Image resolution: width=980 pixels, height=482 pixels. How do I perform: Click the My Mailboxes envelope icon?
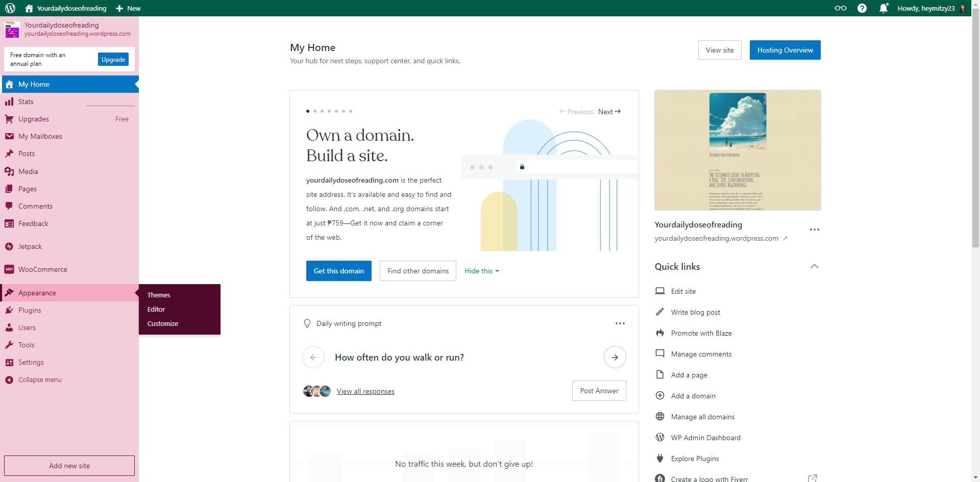[x=9, y=136]
